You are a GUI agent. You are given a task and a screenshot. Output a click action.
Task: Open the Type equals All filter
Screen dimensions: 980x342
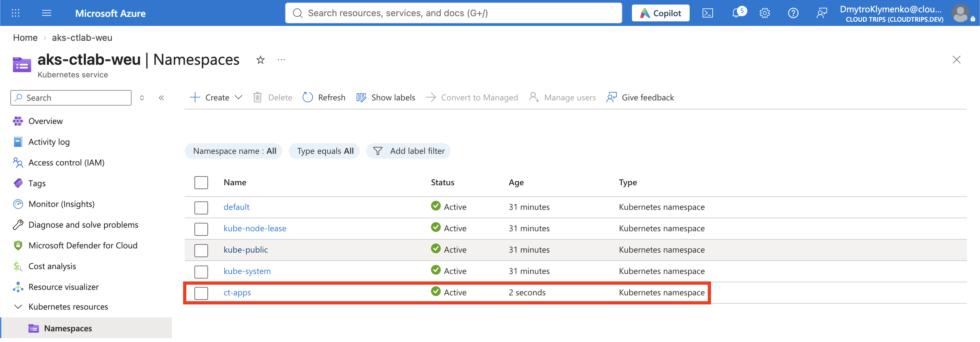point(324,151)
